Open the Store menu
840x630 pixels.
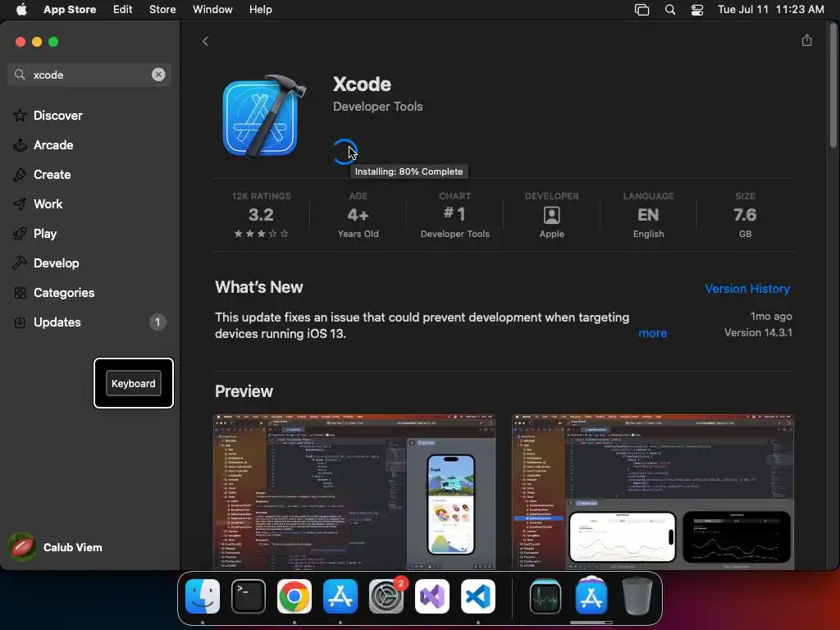tap(162, 9)
